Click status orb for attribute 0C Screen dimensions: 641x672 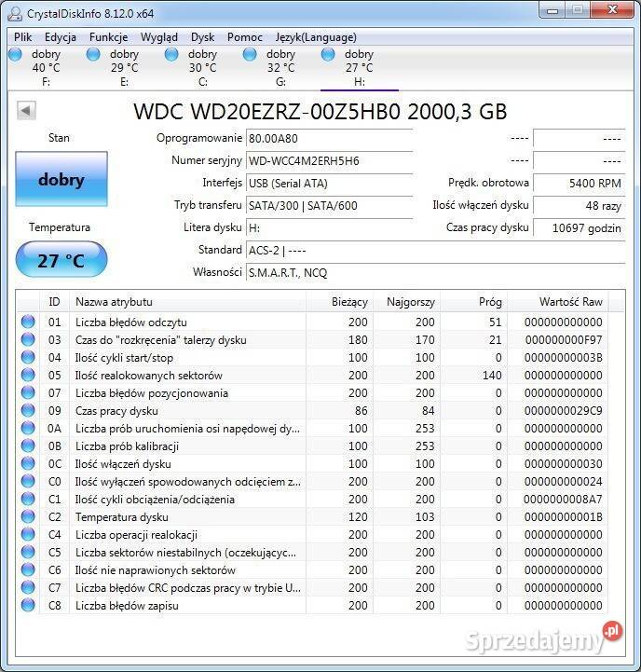28,464
